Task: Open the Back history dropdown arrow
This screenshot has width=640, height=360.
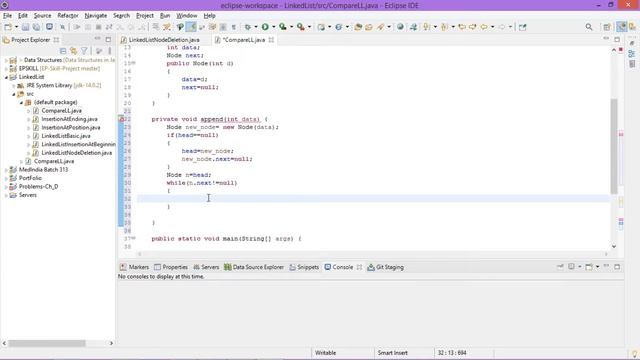Action: tap(492, 27)
